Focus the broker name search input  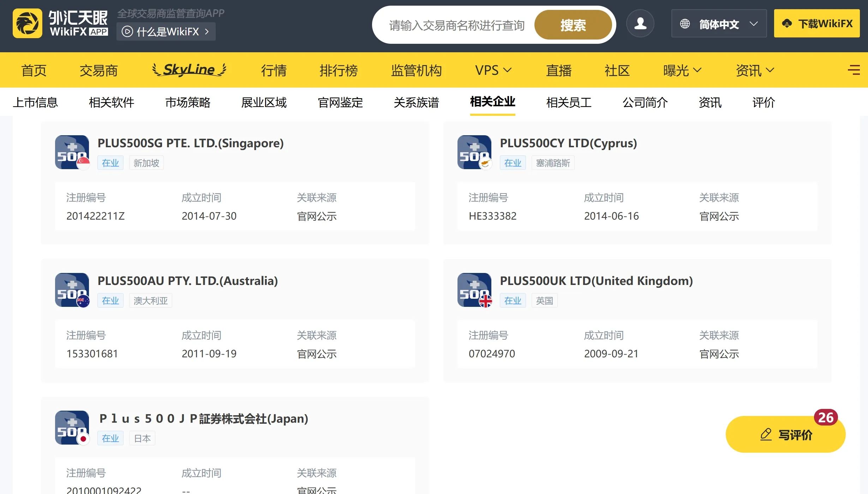[x=457, y=25]
